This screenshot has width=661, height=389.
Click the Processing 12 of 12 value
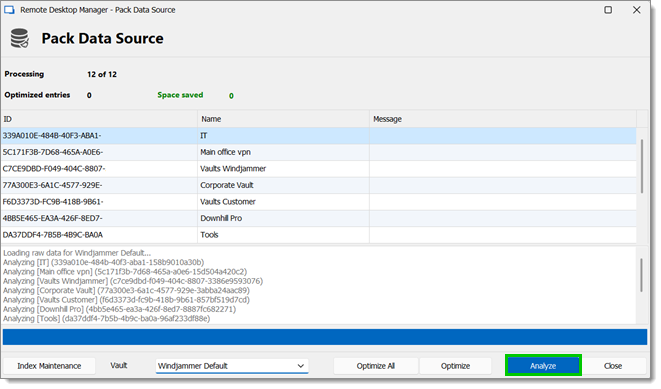pyautogui.click(x=102, y=74)
